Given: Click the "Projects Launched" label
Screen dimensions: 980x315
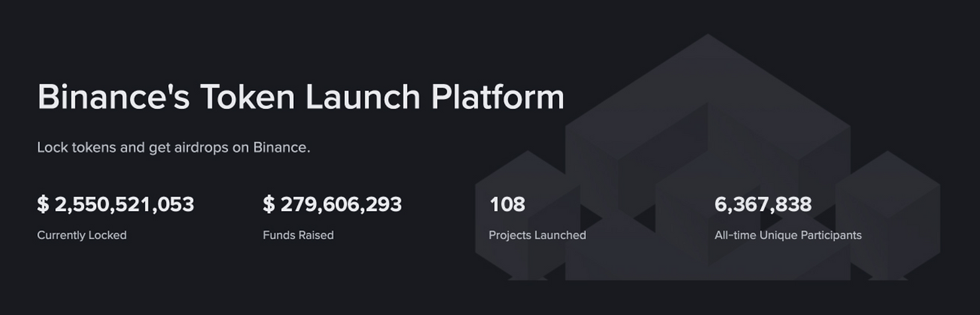Looking at the screenshot, I should pyautogui.click(x=537, y=235).
